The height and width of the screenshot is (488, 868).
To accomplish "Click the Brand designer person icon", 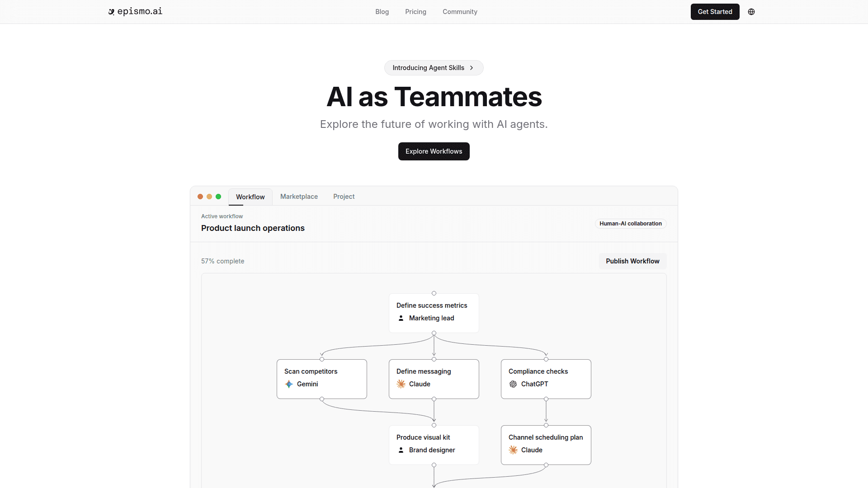I will pyautogui.click(x=401, y=450).
